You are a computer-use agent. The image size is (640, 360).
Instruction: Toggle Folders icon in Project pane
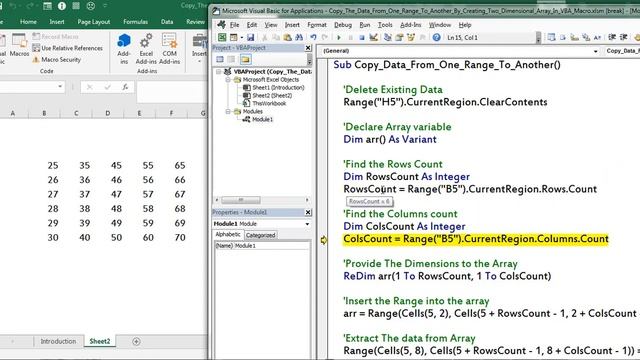245,60
